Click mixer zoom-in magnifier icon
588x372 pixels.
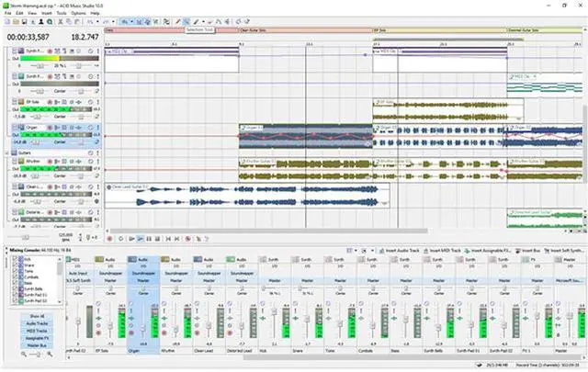(50, 354)
